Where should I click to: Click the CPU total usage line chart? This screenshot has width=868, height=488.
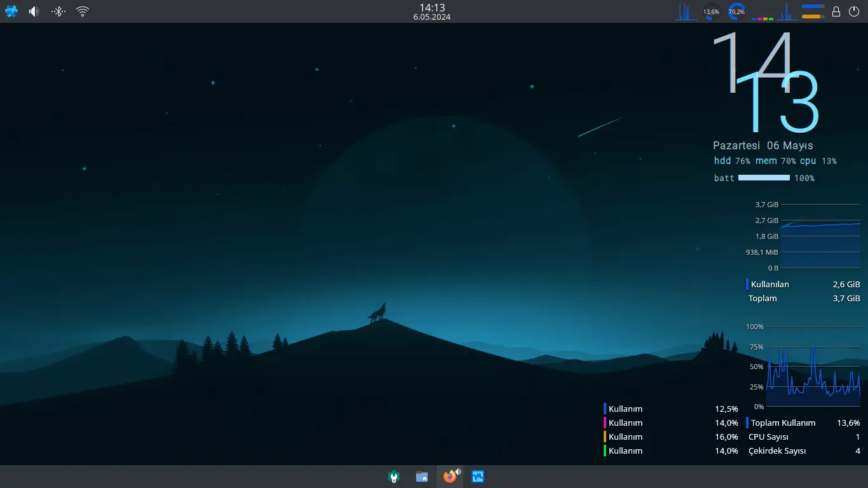pyautogui.click(x=813, y=367)
